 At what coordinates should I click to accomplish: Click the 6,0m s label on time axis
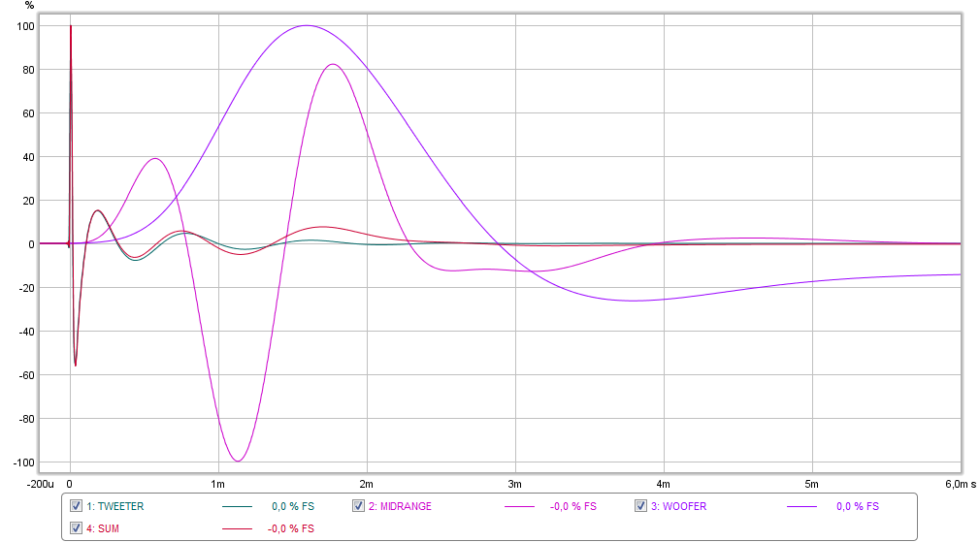coord(961,484)
